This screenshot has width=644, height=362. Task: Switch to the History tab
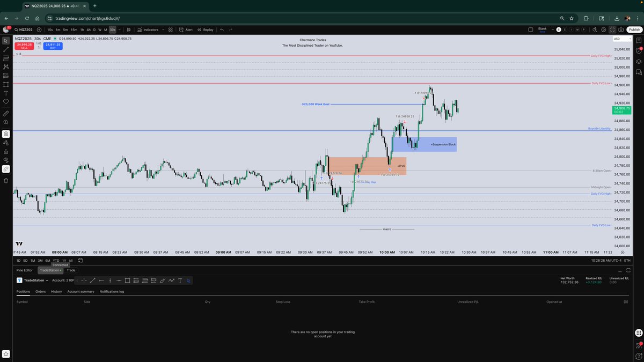click(56, 292)
